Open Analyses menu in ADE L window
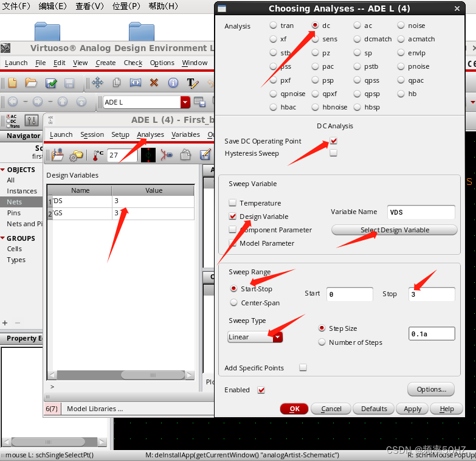 [150, 134]
